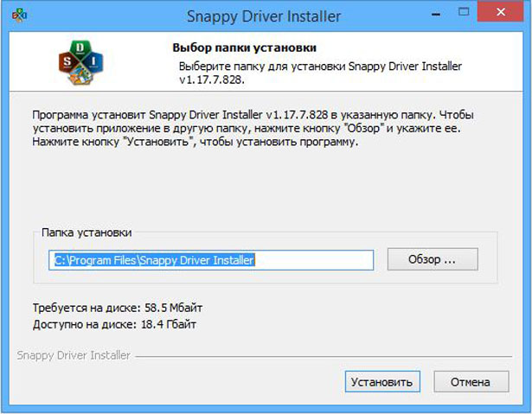Click "Установить" to start installation

click(x=381, y=381)
